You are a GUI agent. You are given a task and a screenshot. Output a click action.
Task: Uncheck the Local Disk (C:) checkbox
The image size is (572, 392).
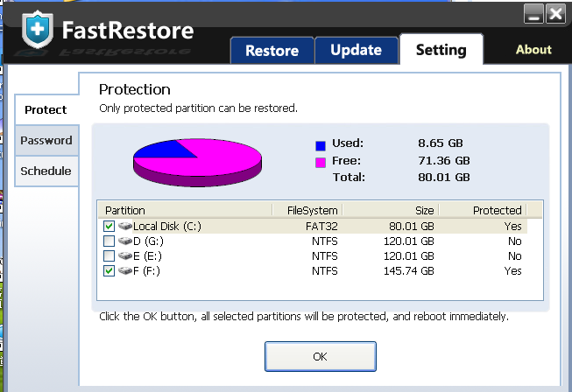click(109, 227)
